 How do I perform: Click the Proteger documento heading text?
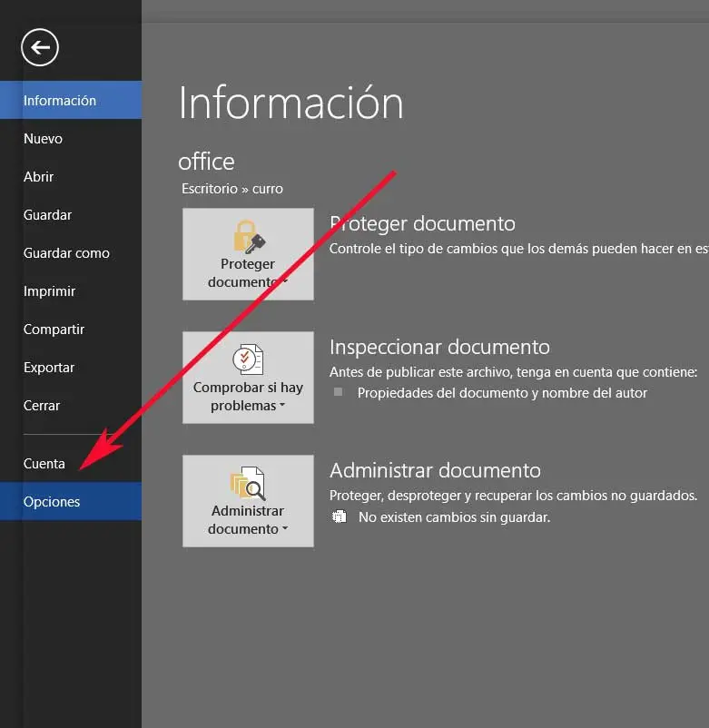pos(422,224)
